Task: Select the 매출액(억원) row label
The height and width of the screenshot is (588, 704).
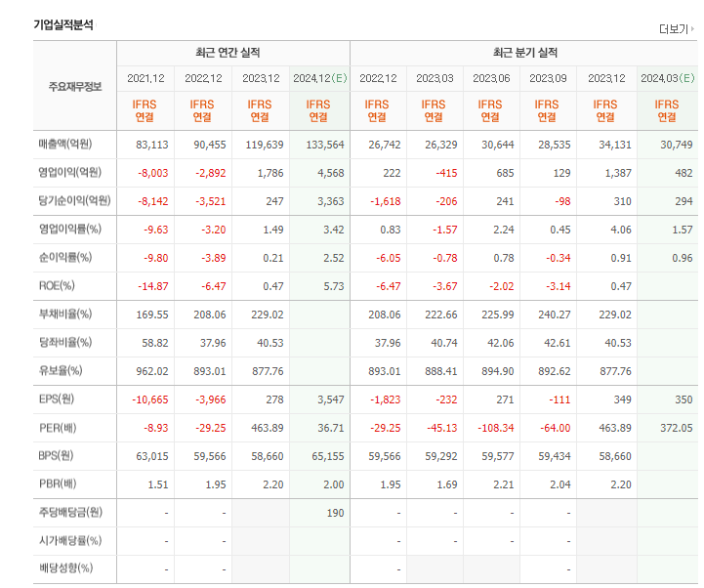Action: pyautogui.click(x=65, y=145)
